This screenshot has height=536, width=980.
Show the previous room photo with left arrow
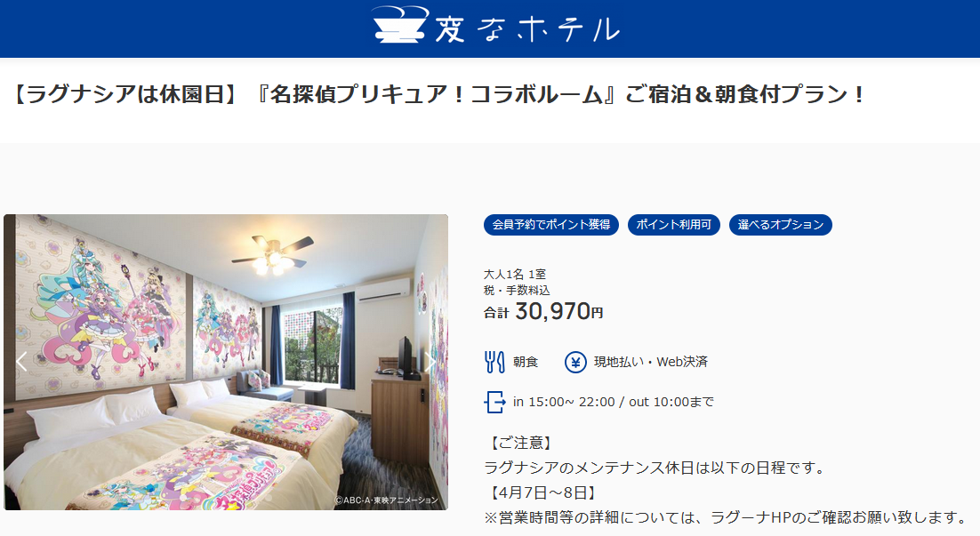pyautogui.click(x=21, y=361)
